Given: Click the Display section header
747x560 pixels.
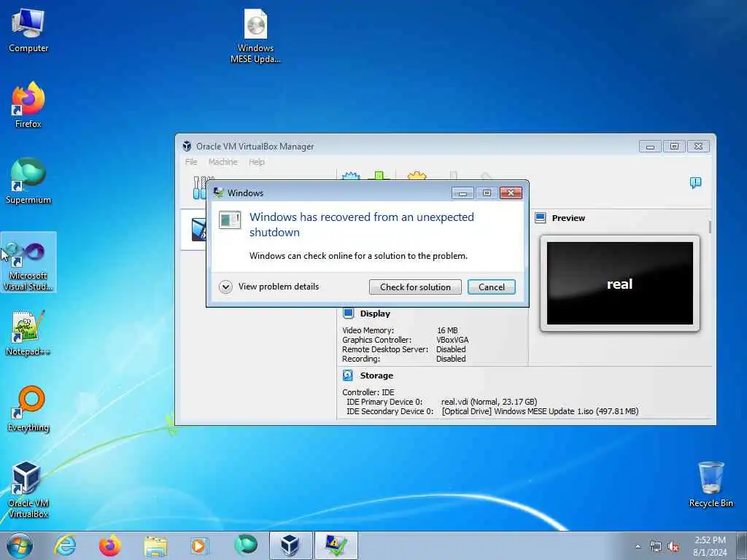Looking at the screenshot, I should [375, 314].
